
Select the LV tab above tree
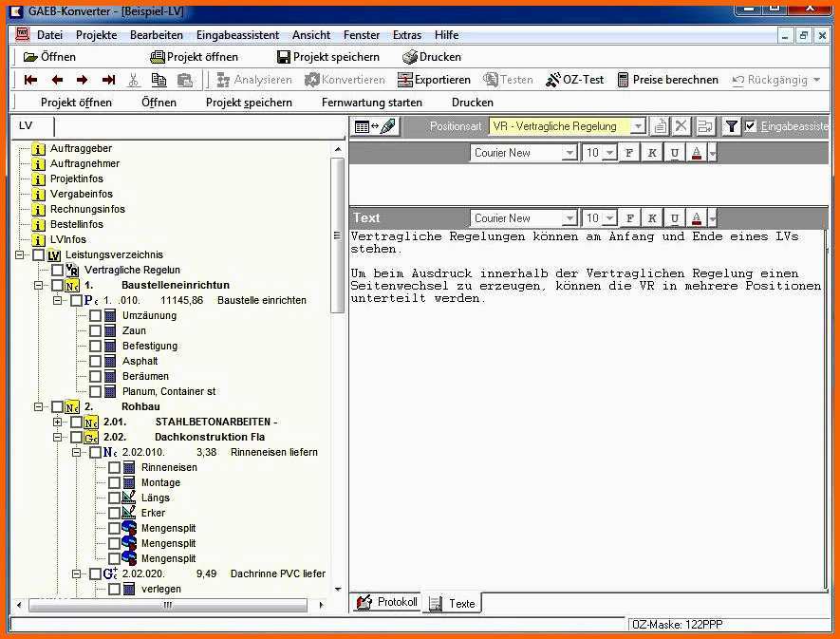(32, 126)
